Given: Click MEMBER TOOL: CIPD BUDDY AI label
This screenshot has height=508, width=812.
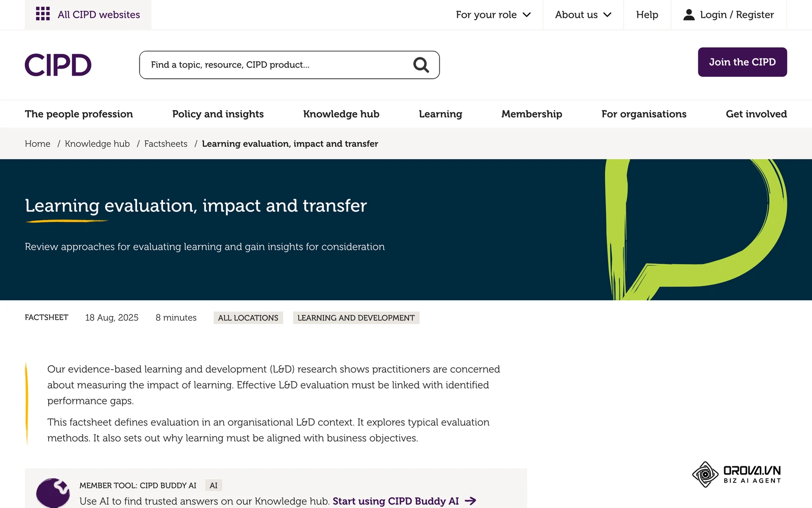Looking at the screenshot, I should click(138, 486).
